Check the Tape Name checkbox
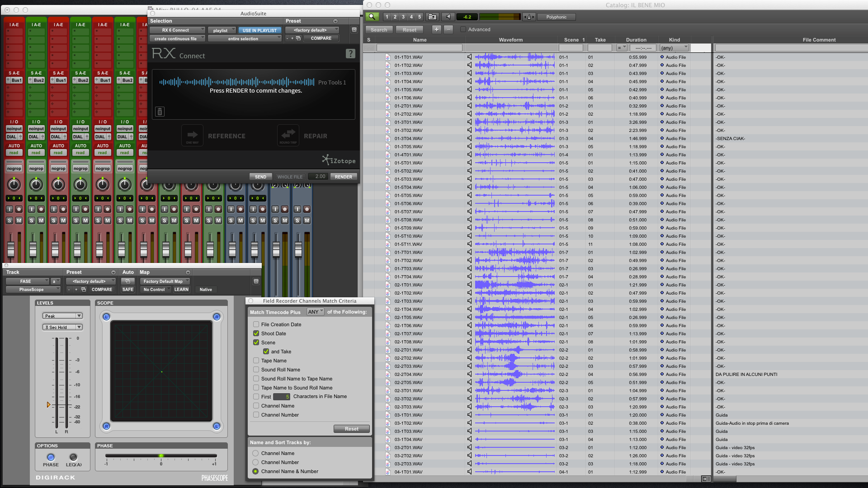Viewport: 868px width, 488px height. coord(256,361)
